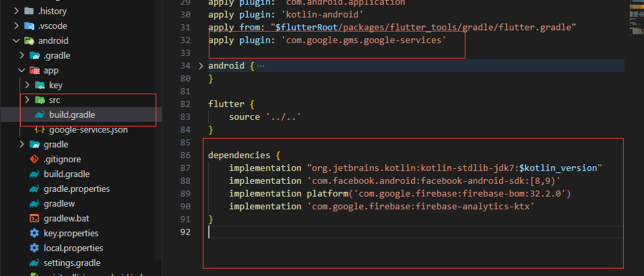Image resolution: width=644 pixels, height=276 pixels.
Task: Click the gear icon of local.properties
Action: 34,248
